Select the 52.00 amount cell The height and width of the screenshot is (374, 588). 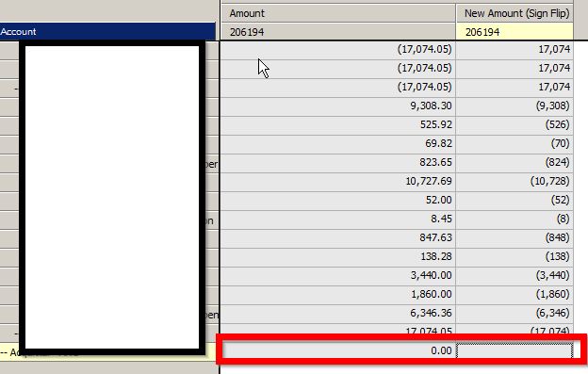pos(338,200)
